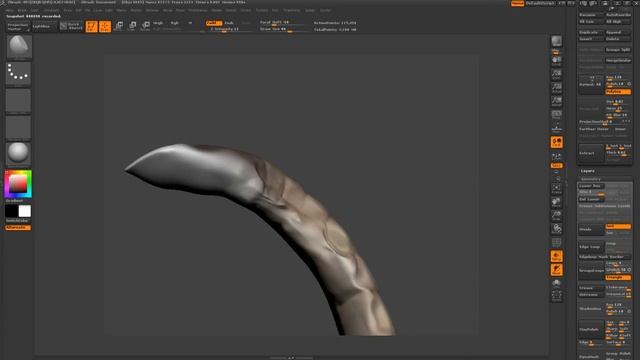Toggle Edit mode icon

point(91,27)
